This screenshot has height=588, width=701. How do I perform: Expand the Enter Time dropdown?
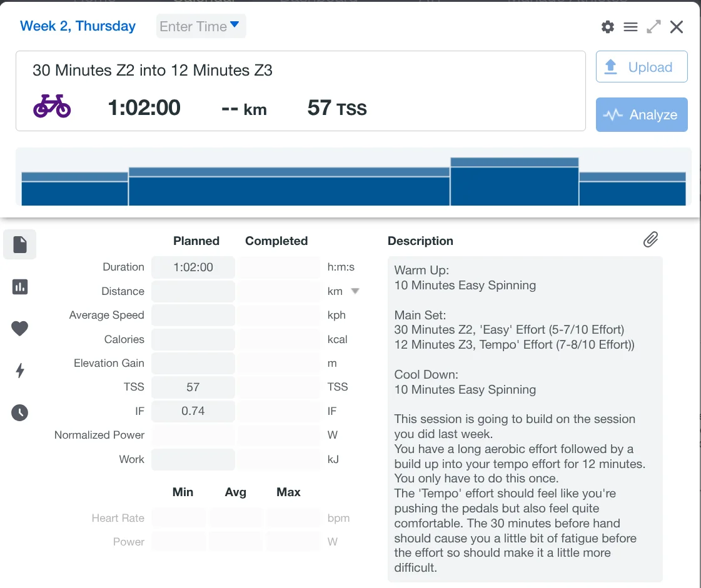(201, 26)
